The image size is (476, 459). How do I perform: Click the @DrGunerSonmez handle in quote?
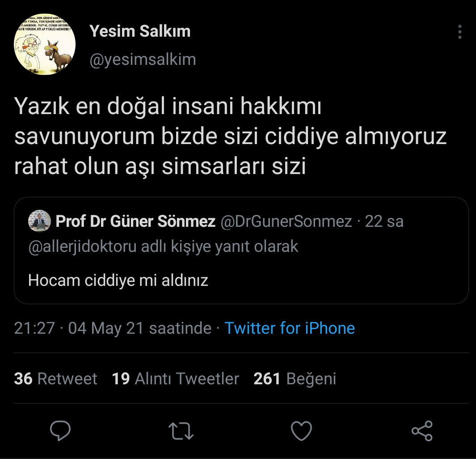tap(286, 221)
